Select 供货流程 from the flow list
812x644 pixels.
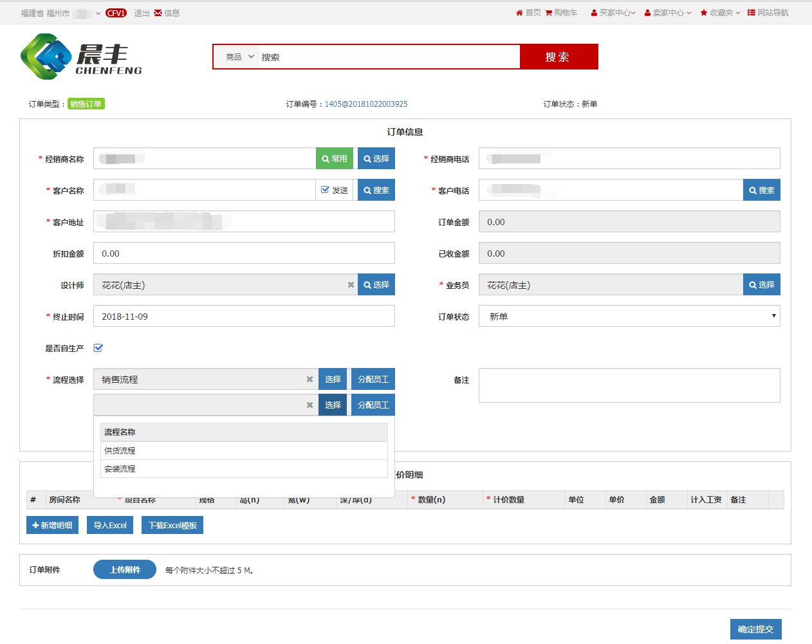pos(120,451)
